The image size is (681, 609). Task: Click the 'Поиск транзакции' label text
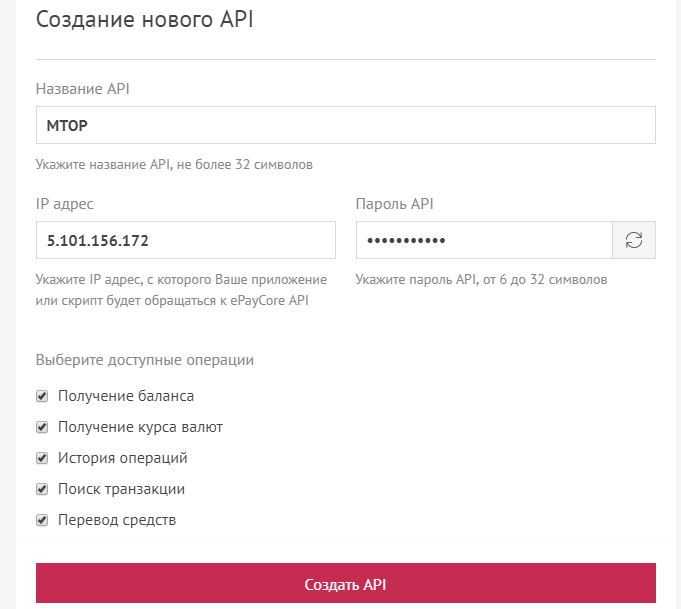pyautogui.click(x=121, y=489)
